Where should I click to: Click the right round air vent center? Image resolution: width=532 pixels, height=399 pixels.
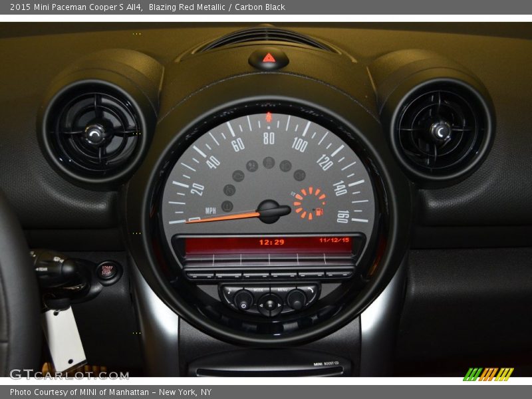coord(440,132)
